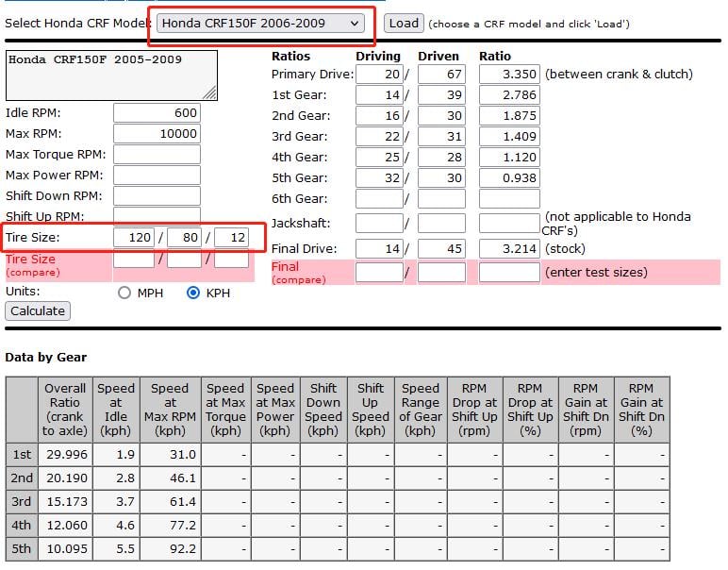Click the Tire Size aspect field showing 80
The width and height of the screenshot is (728, 570).
point(184,238)
